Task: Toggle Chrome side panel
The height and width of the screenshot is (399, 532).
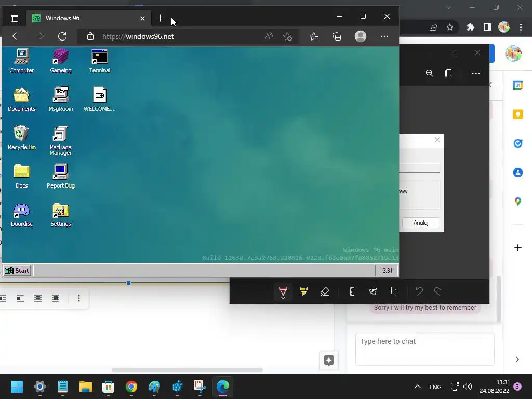Action: click(487, 27)
